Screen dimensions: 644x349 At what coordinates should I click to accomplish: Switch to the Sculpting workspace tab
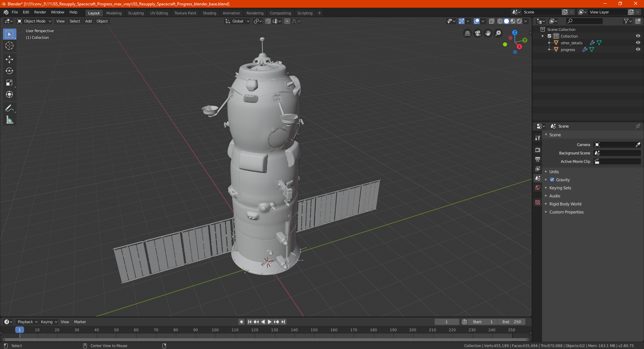[136, 13]
